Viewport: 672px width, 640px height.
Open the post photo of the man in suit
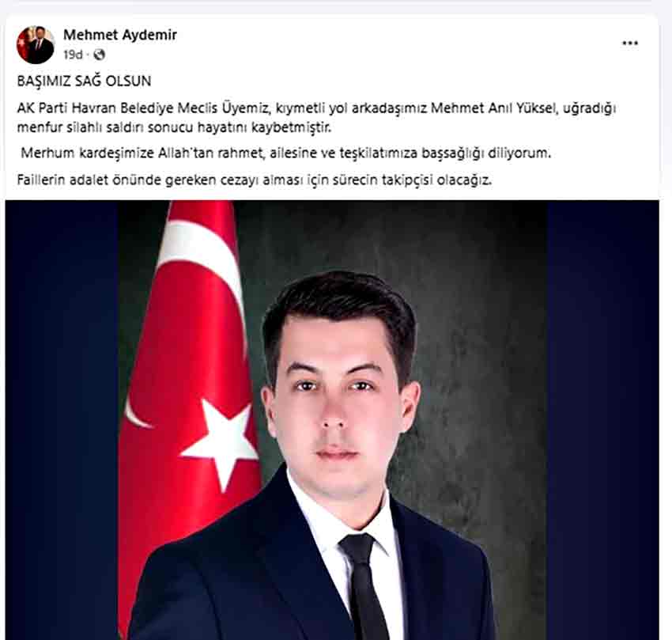[x=332, y=420]
